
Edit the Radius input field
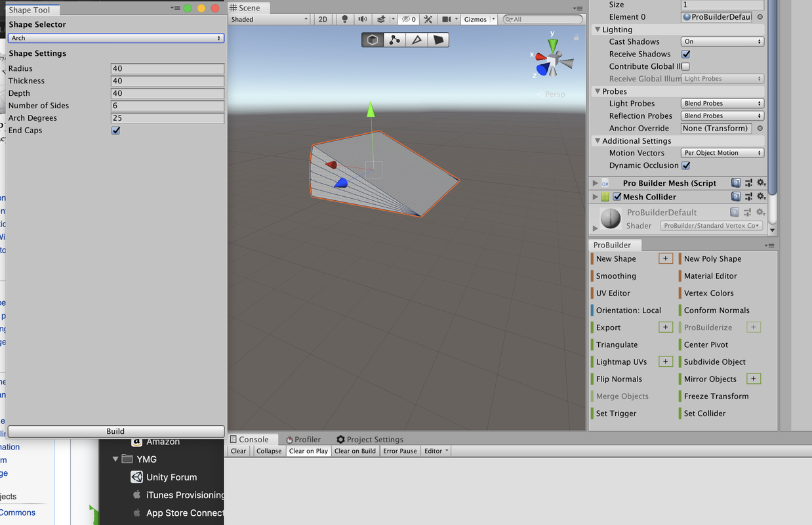point(167,68)
